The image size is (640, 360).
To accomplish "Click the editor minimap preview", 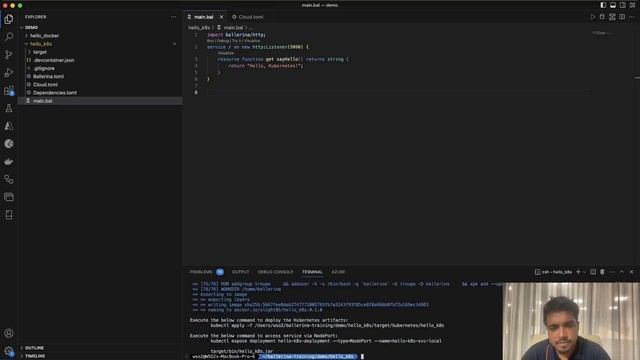I will click(x=602, y=33).
